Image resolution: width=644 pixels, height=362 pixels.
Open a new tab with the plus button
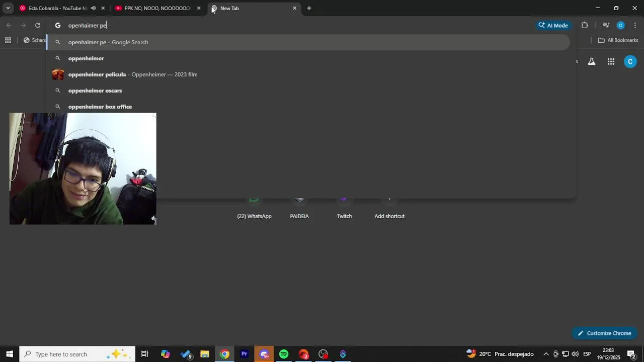309,8
